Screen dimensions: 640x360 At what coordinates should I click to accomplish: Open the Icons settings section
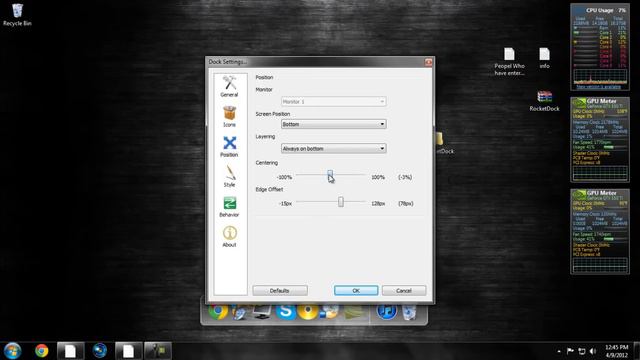[x=229, y=117]
